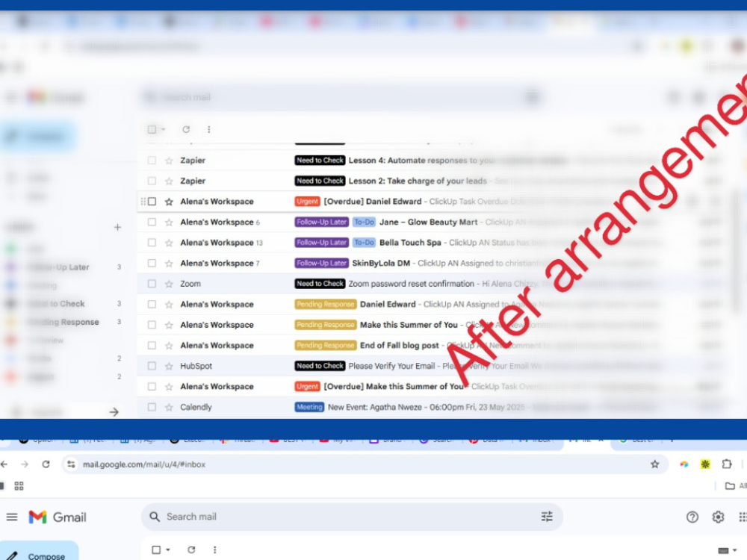This screenshot has width=747, height=560.
Task: Click the Gmail logo in the lower window
Action: pyautogui.click(x=58, y=517)
